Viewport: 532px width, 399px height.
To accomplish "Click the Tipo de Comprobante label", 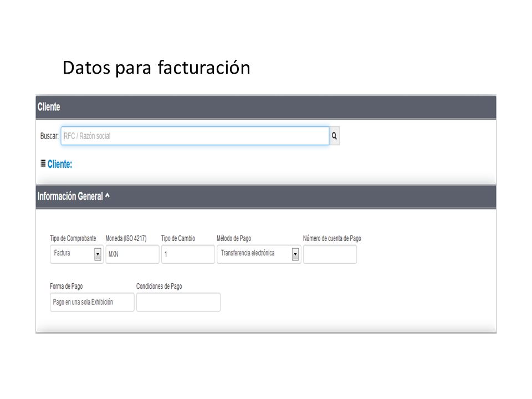I will coord(73,238).
